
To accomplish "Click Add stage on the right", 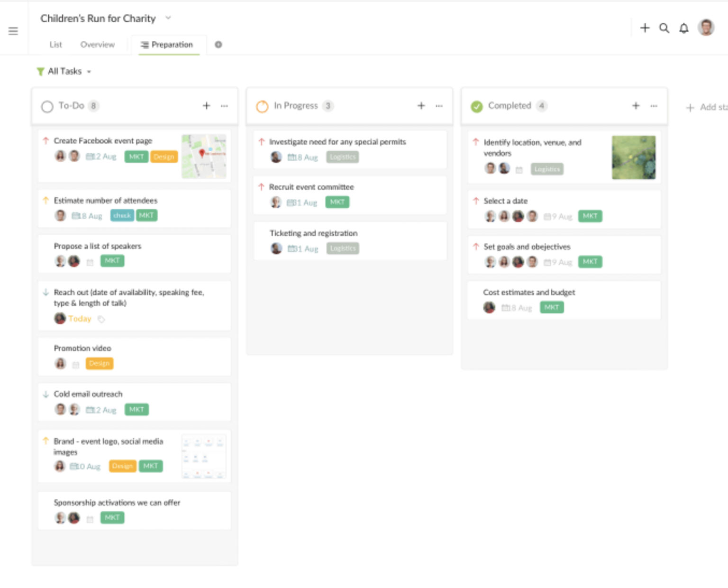I will click(705, 107).
